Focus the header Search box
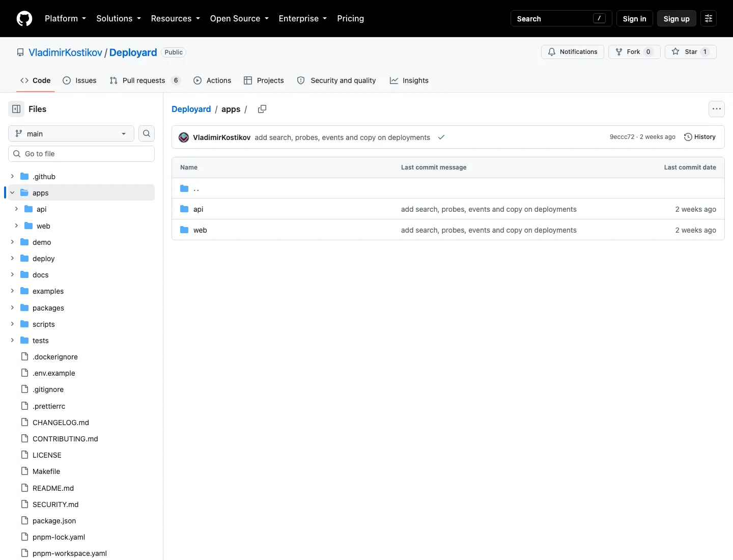The height and width of the screenshot is (560, 733). point(561,19)
